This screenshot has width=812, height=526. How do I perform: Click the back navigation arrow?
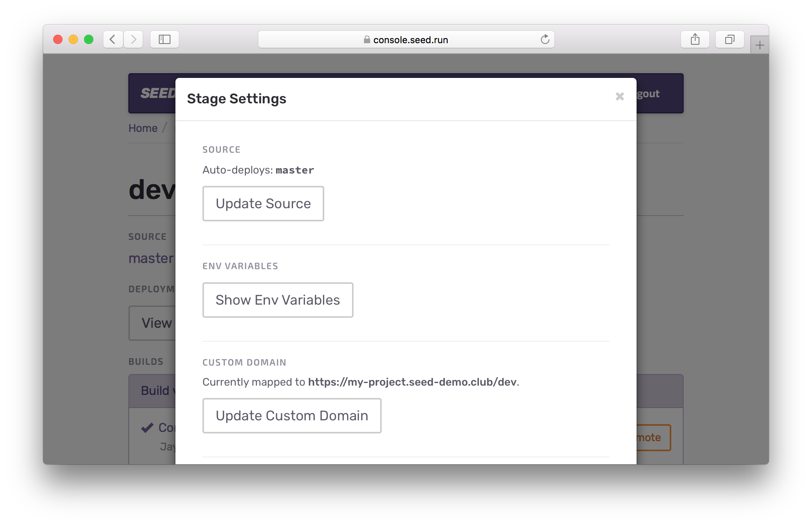tap(113, 39)
